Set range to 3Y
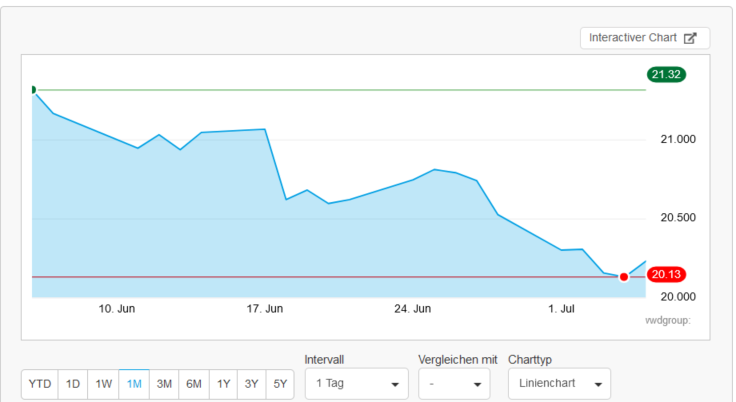Screen dimensions: 736x402 tap(253, 384)
